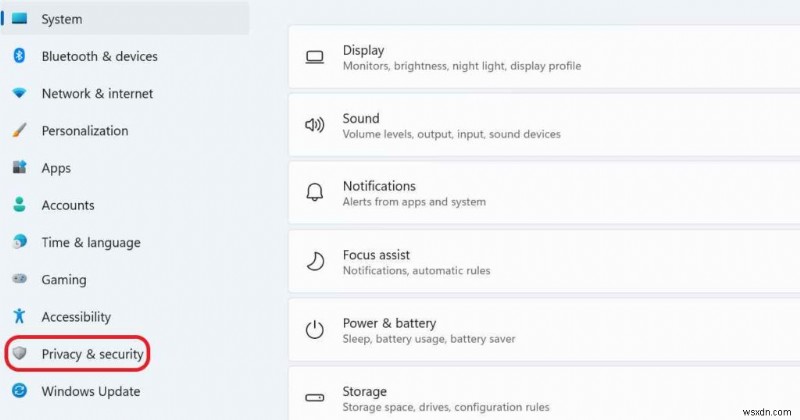Click the Network & internet Wi-Fi icon
Viewport: 800px width, 420px height.
pos(18,94)
